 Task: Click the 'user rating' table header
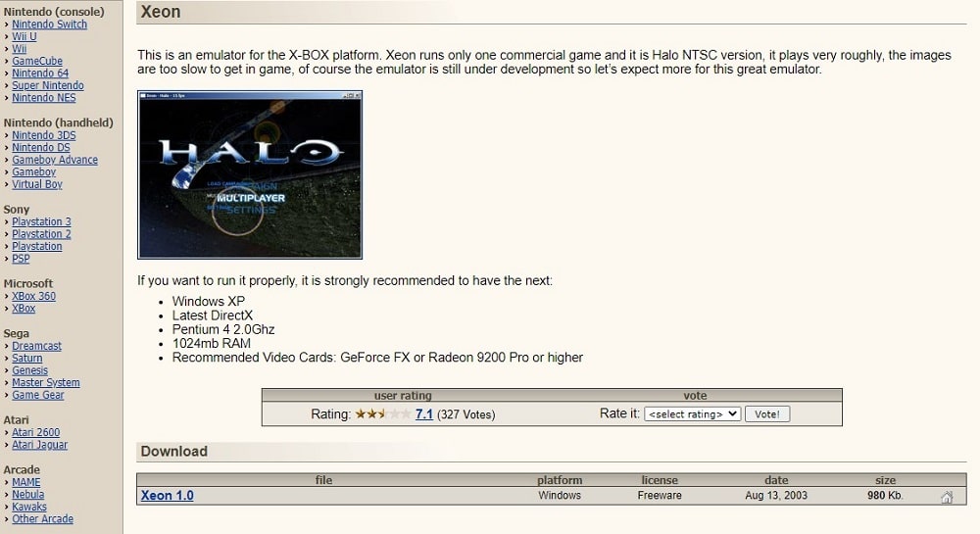(403, 395)
